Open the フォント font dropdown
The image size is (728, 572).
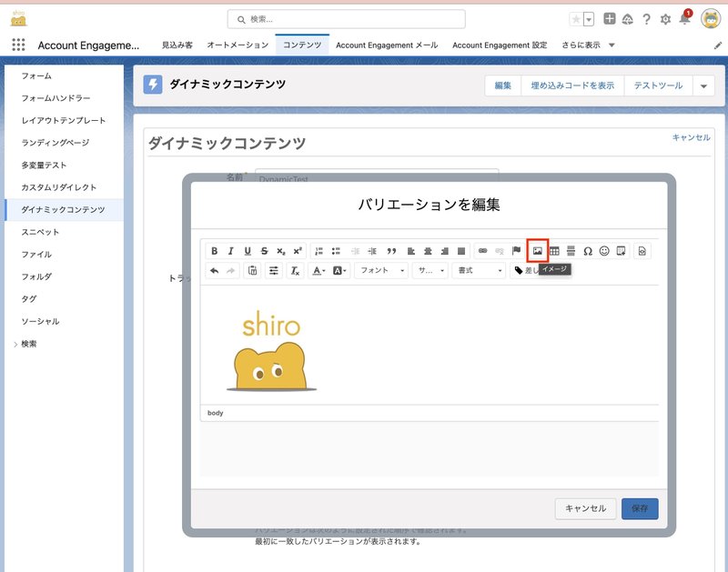tap(381, 270)
